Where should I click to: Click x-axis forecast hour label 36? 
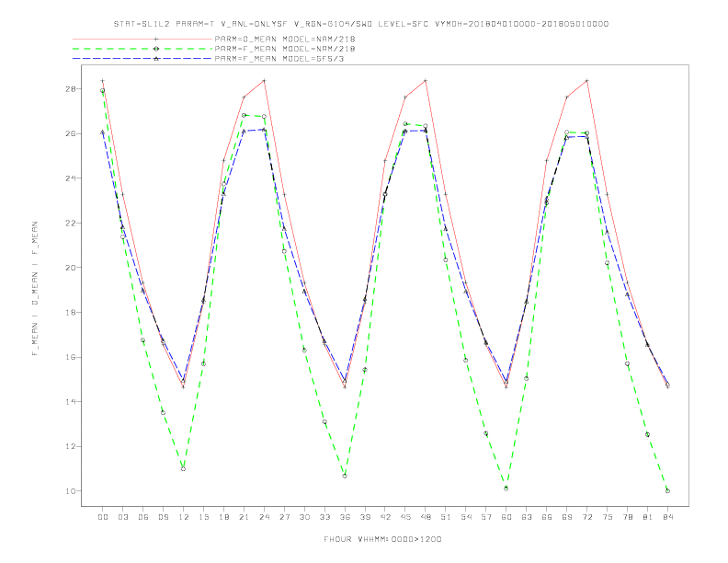click(x=345, y=517)
